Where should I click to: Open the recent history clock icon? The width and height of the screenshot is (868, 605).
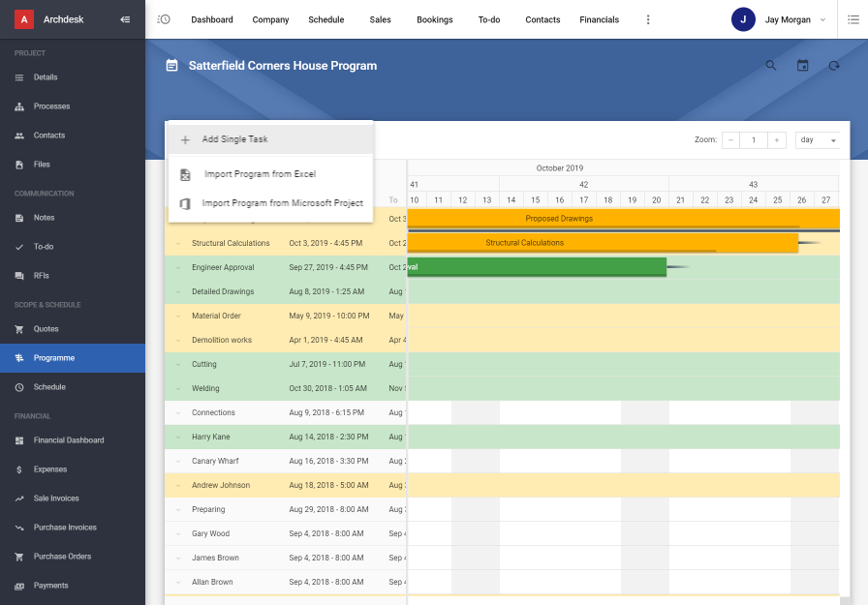coord(164,19)
